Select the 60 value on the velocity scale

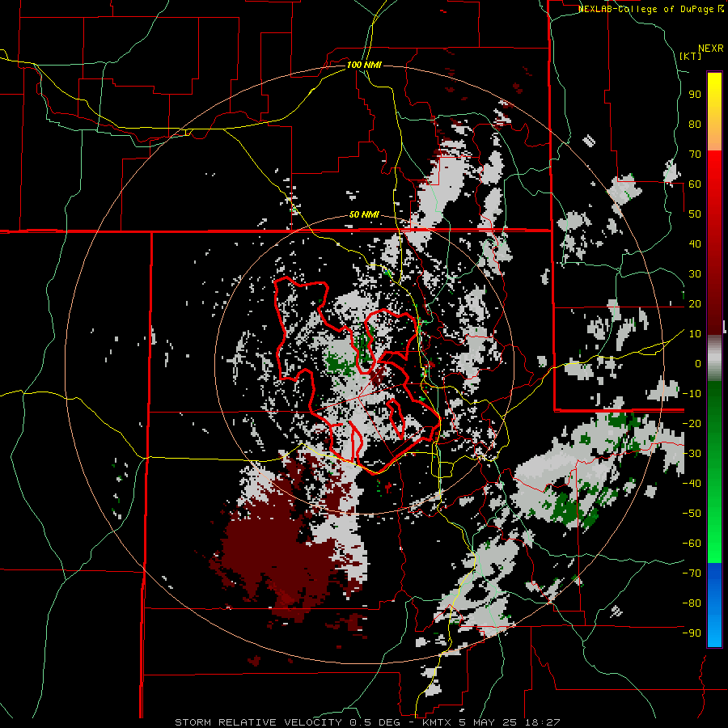point(695,184)
